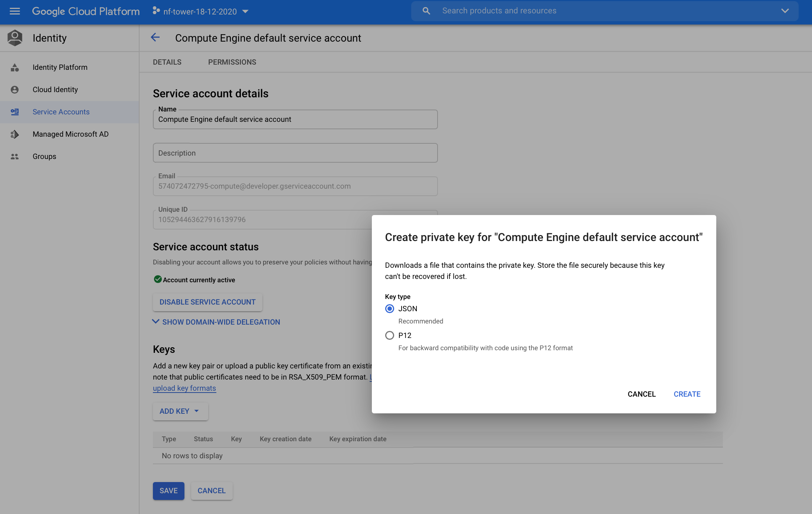Open the hamburger navigation menu
812x514 pixels.
click(x=15, y=11)
